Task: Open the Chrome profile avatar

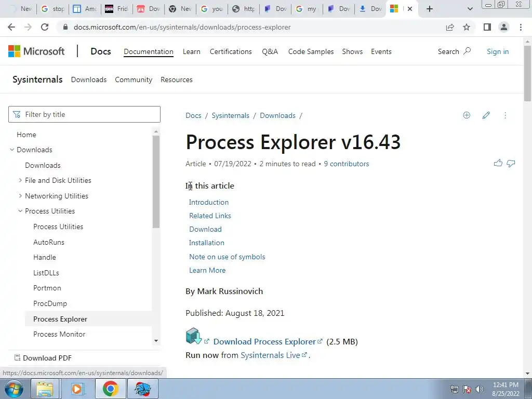Action: coord(504,27)
